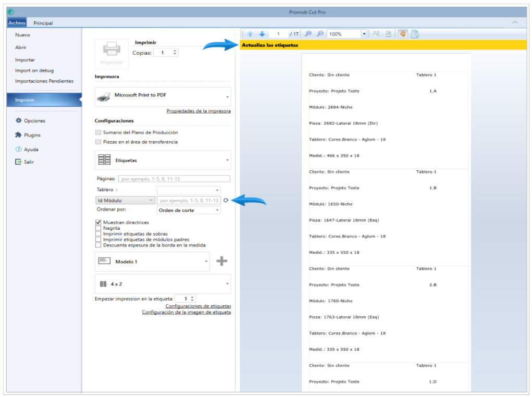The image size is (532, 397).
Task: Open the Tablero dropdown
Action: point(189,190)
